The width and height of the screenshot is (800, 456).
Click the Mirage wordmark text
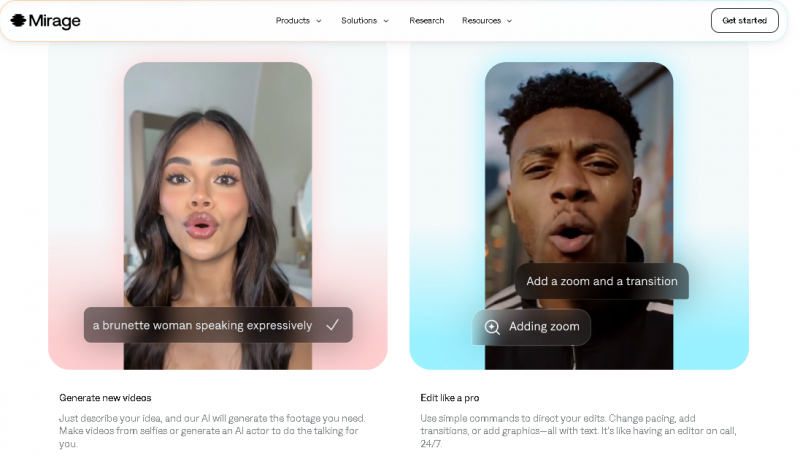click(55, 21)
